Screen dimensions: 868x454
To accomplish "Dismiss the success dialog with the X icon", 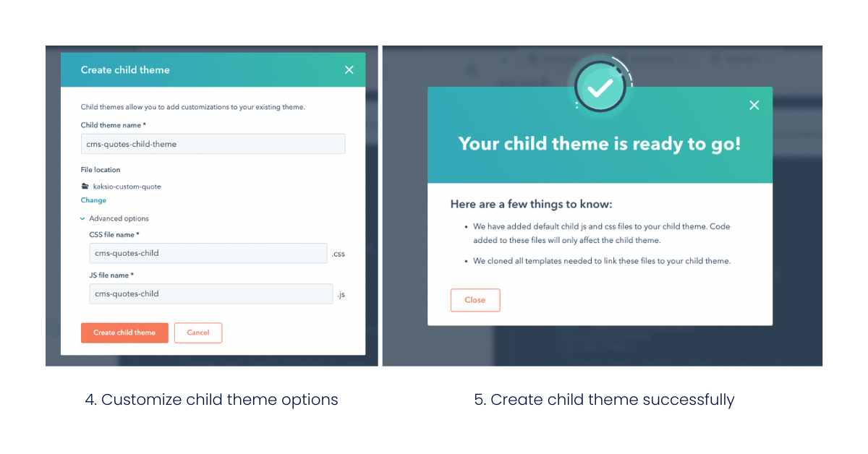I will (x=754, y=106).
